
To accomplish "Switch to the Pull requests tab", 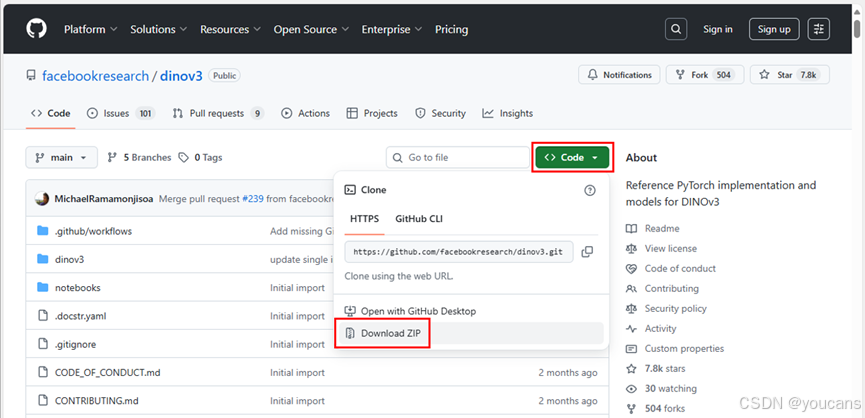I will click(x=218, y=114).
